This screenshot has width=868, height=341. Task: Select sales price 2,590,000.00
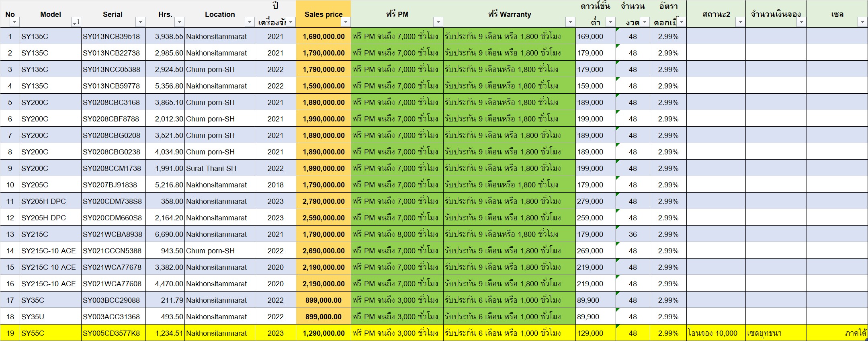click(323, 218)
